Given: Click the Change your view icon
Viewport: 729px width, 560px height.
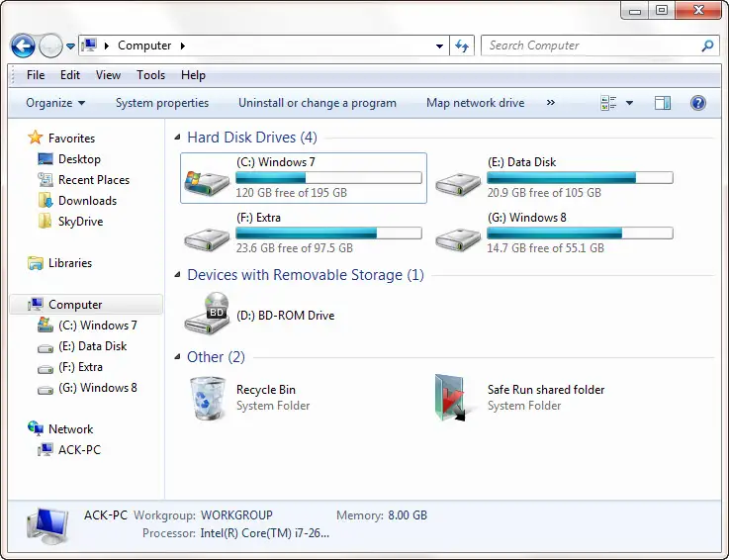Looking at the screenshot, I should (608, 103).
